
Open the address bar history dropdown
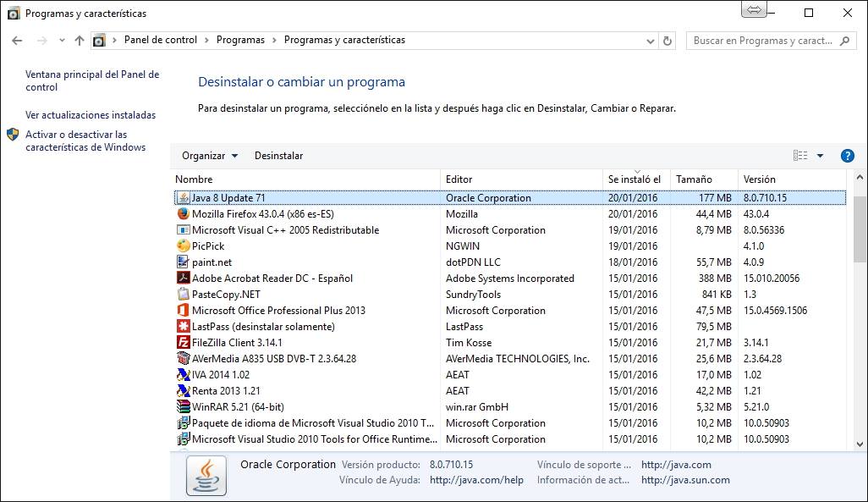(x=651, y=41)
